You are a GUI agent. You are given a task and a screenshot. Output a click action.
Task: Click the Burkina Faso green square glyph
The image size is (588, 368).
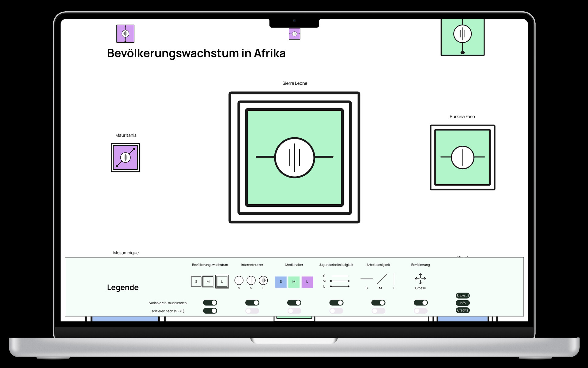pyautogui.click(x=462, y=157)
